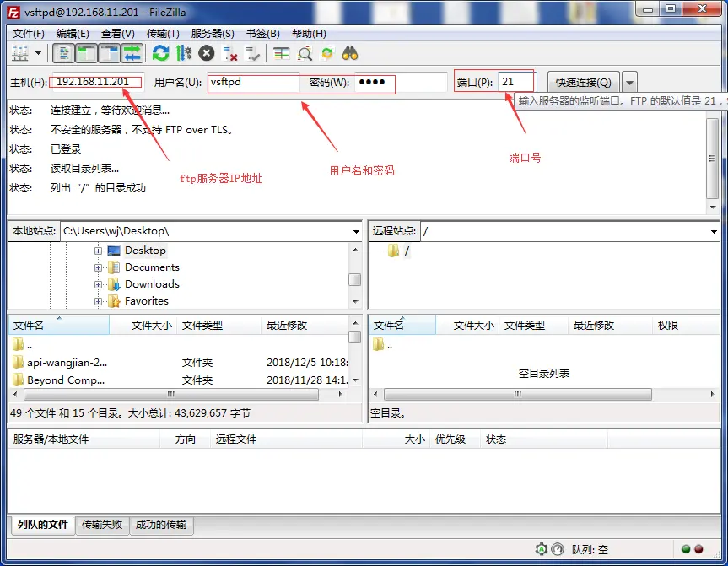Switch to the 列队的文件 tab
The height and width of the screenshot is (566, 728).
pyautogui.click(x=43, y=525)
